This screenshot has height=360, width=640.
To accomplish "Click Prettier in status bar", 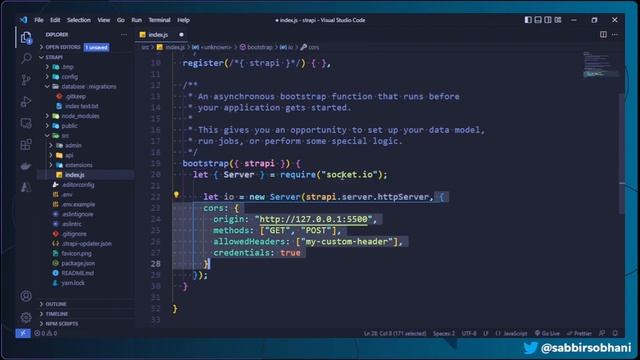I will click(x=579, y=333).
